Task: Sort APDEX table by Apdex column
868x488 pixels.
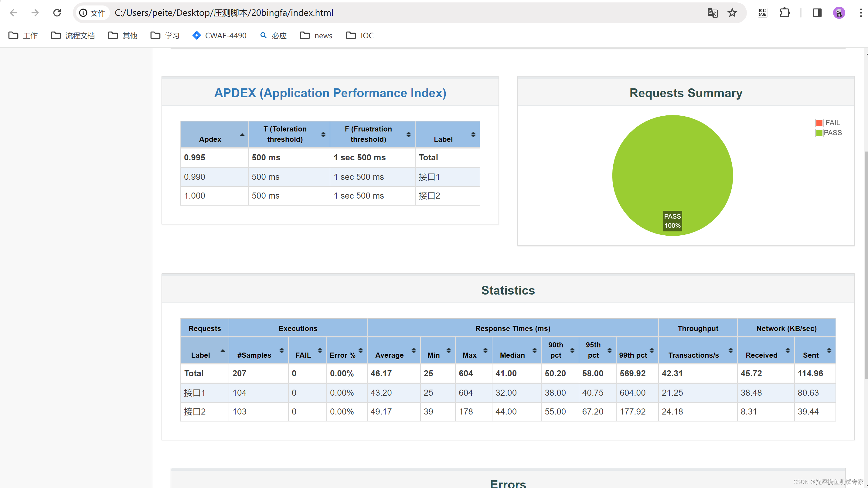Action: 214,134
